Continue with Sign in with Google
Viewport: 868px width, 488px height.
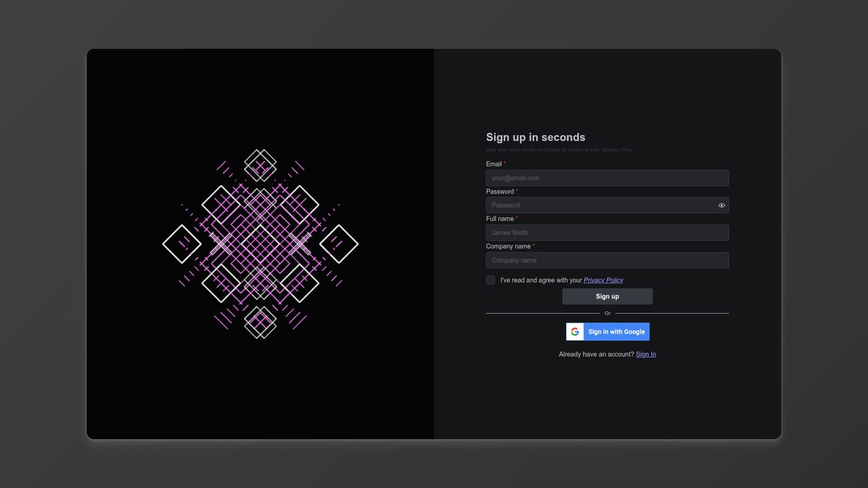click(x=608, y=331)
